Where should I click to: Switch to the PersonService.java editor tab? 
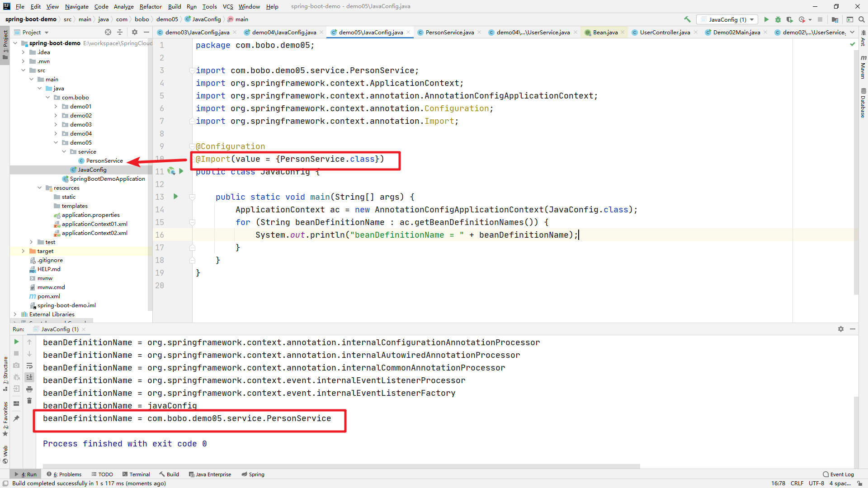[x=449, y=32]
